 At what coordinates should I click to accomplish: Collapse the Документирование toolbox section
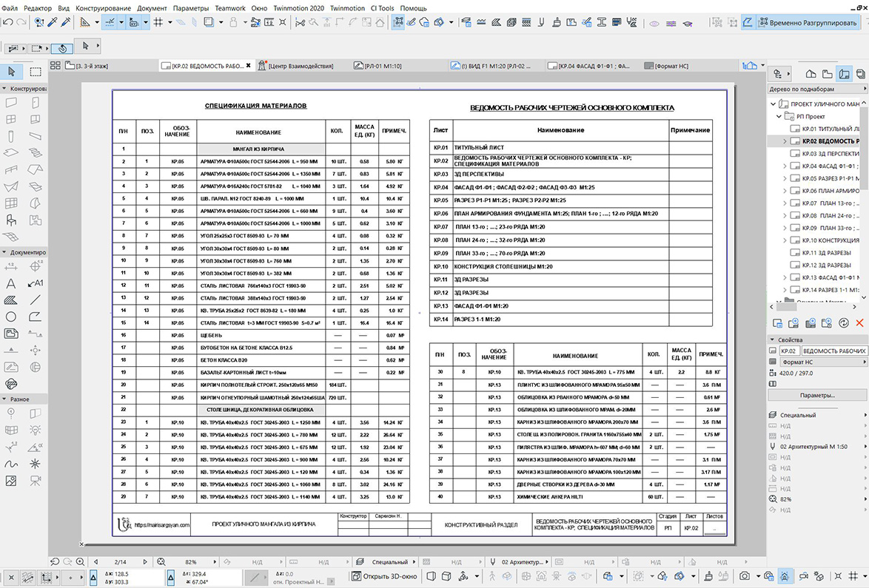pyautogui.click(x=4, y=252)
